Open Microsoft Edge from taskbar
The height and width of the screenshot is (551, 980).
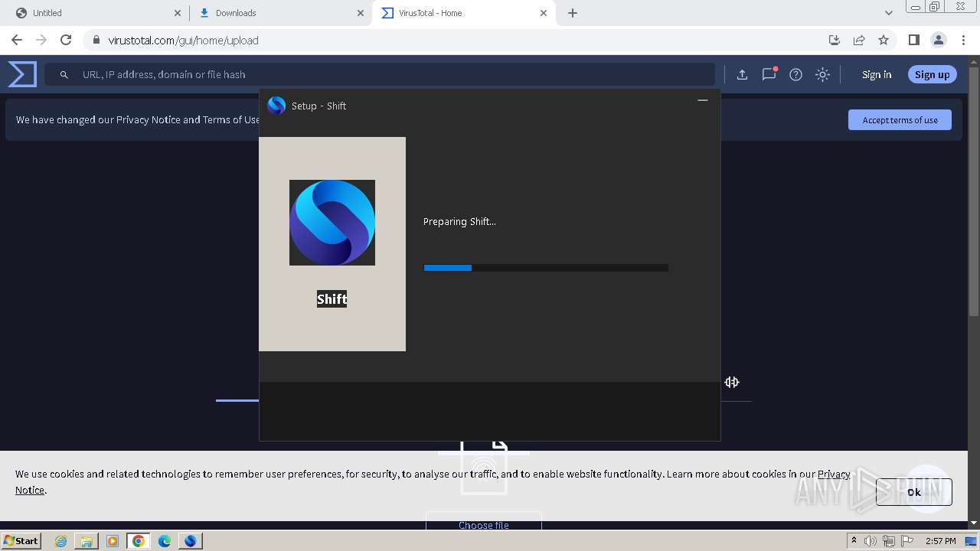click(x=165, y=541)
